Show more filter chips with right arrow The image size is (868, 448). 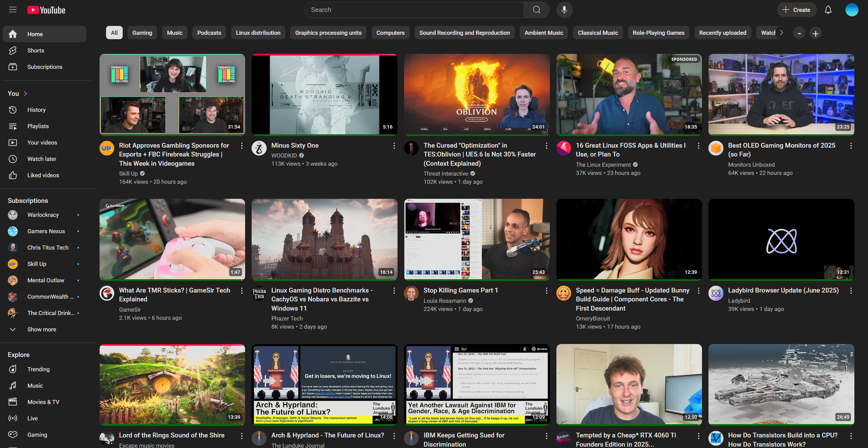point(781,33)
